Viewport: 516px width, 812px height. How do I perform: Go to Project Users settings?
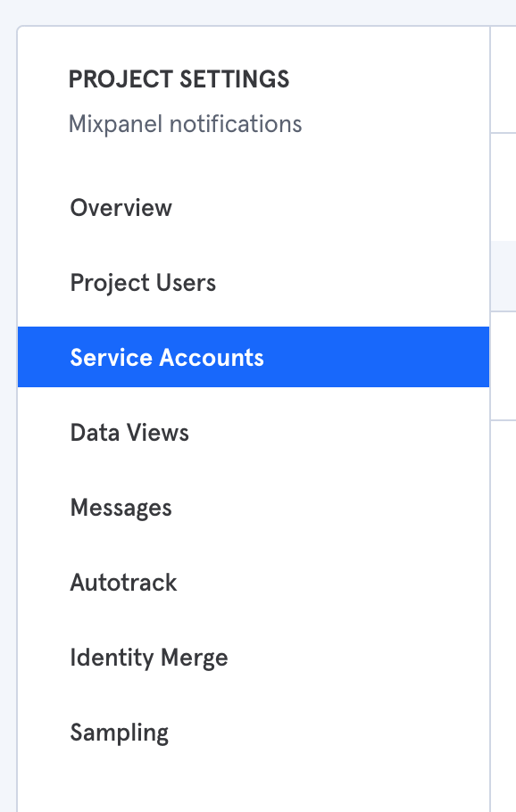click(143, 283)
